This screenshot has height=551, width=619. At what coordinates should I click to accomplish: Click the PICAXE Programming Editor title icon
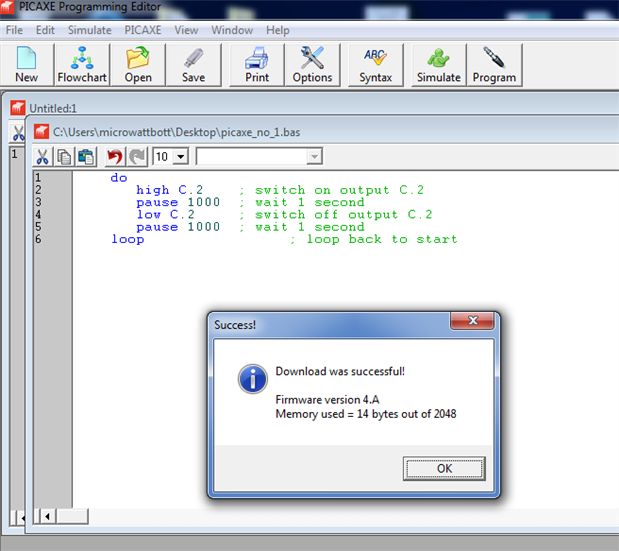[7, 7]
